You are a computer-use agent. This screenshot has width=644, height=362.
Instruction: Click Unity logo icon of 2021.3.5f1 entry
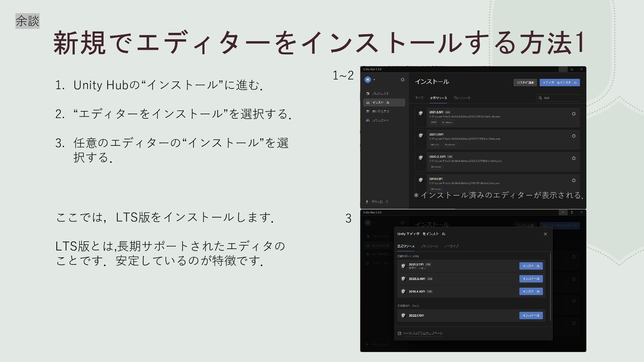421,113
